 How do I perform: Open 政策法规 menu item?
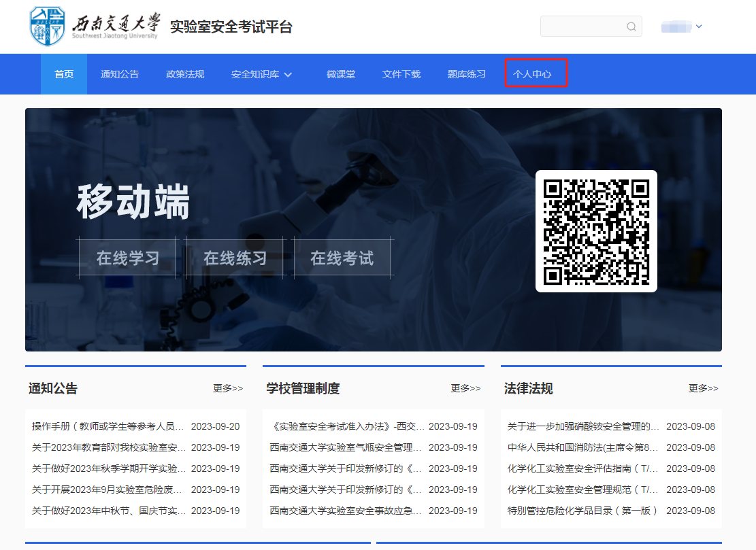[x=185, y=74]
